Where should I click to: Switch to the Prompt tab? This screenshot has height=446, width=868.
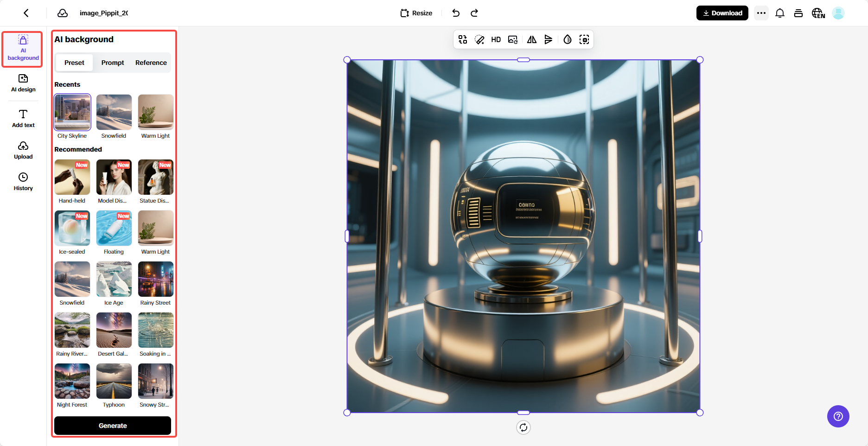click(x=113, y=63)
